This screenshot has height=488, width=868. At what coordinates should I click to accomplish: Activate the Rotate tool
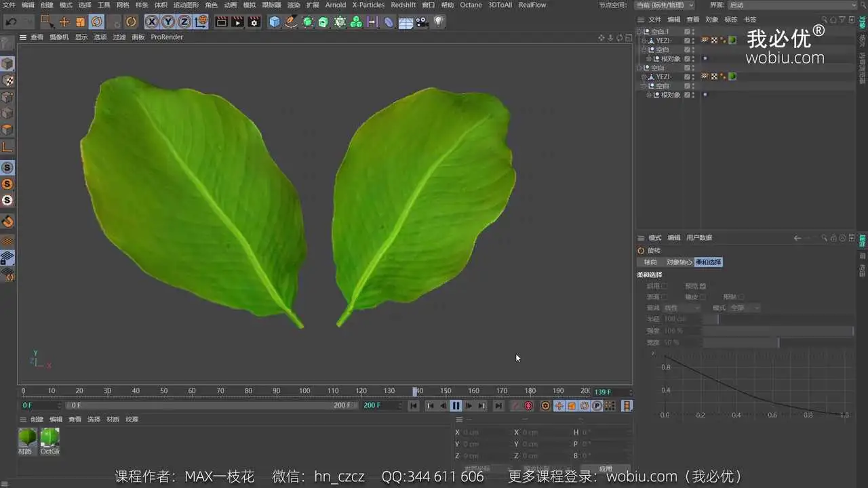[97, 22]
